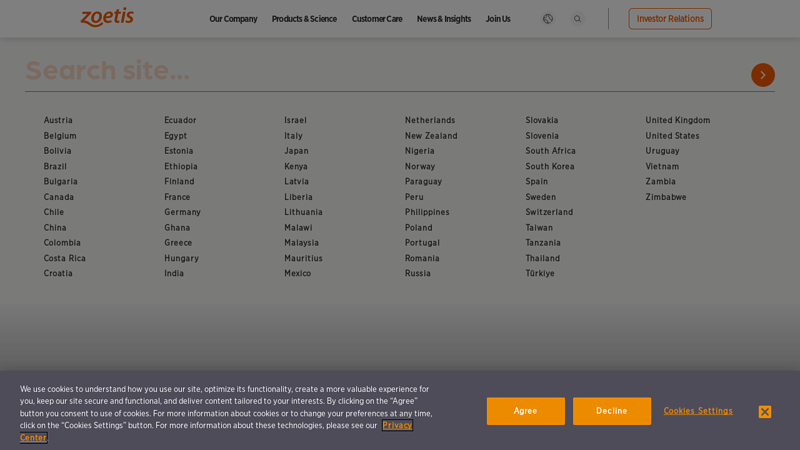Select Spain
Image resolution: width=800 pixels, height=450 pixels.
coord(536,181)
